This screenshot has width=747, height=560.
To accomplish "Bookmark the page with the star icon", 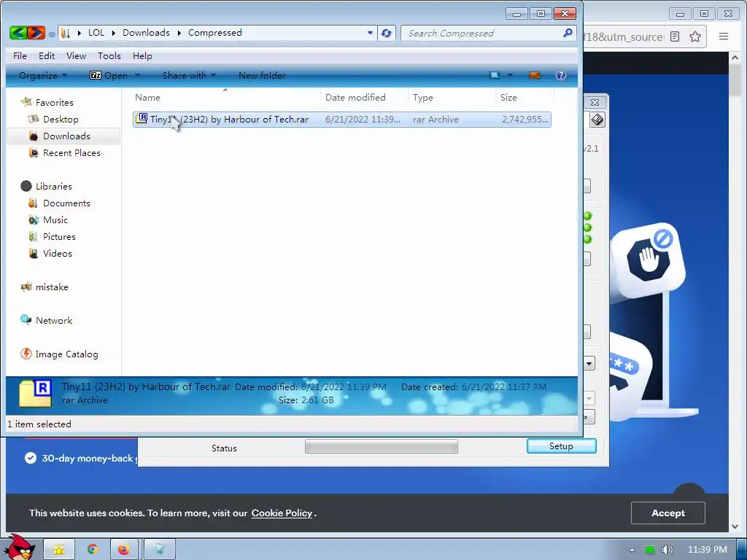I will (695, 36).
